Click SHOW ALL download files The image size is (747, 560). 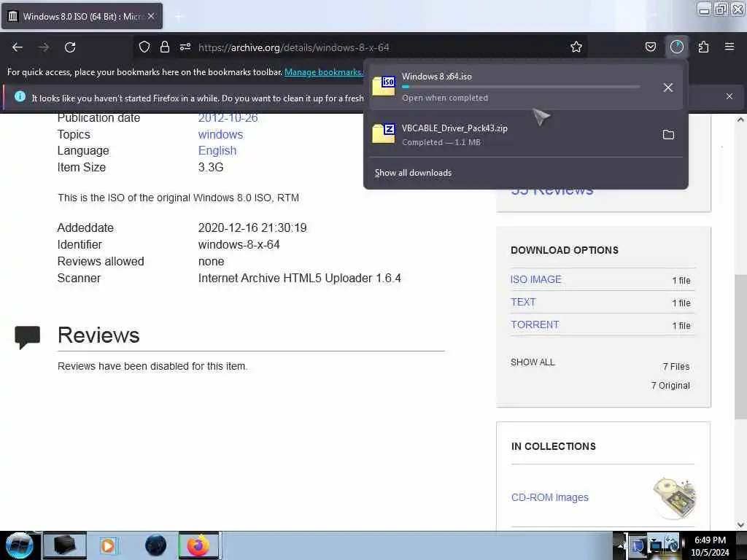tap(533, 362)
